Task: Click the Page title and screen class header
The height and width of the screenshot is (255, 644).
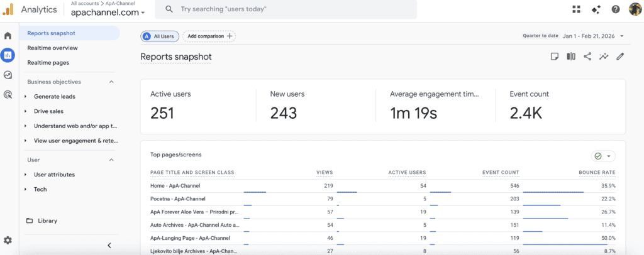Action: click(x=192, y=173)
